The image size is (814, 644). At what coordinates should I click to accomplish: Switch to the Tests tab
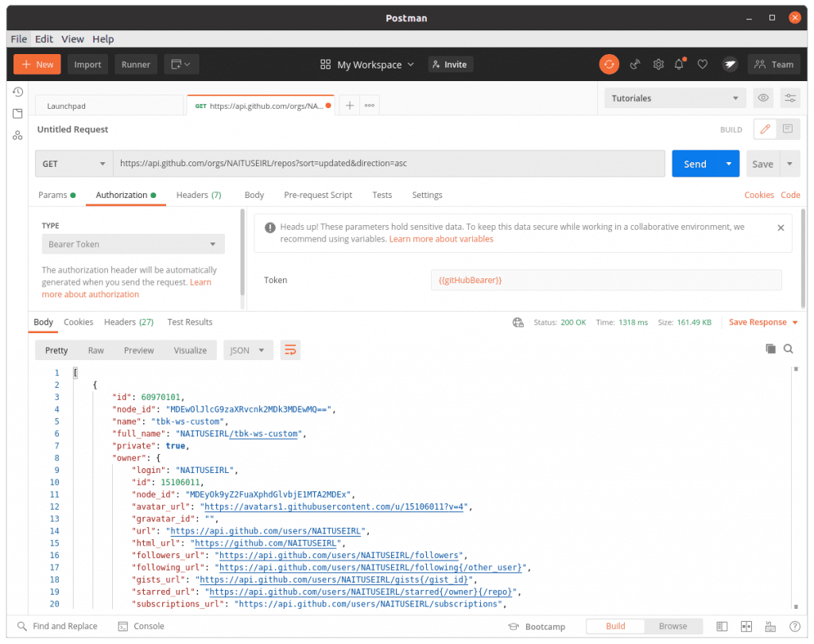click(x=382, y=196)
